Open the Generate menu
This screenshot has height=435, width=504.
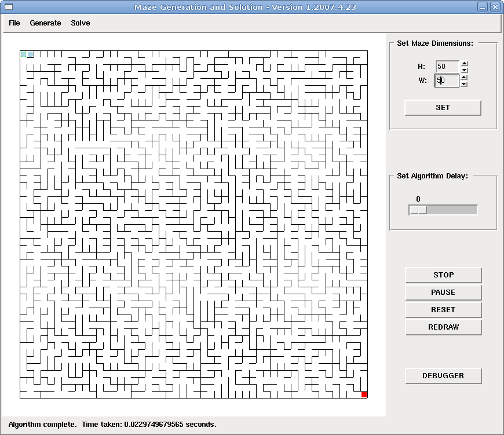click(x=45, y=23)
